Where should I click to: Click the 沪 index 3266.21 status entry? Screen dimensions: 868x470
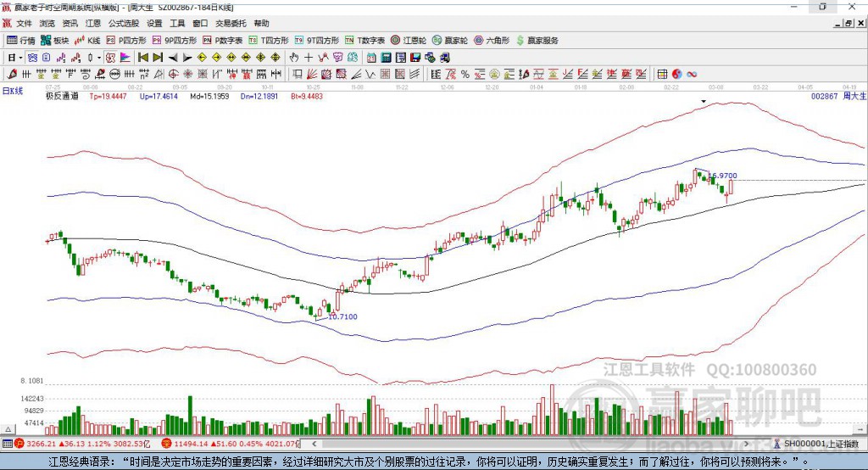(x=82, y=444)
